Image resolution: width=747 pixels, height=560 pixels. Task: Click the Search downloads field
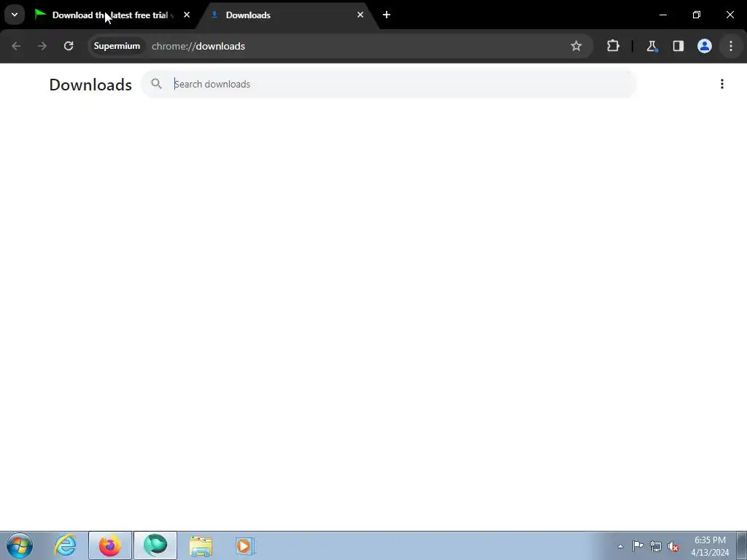(x=388, y=84)
